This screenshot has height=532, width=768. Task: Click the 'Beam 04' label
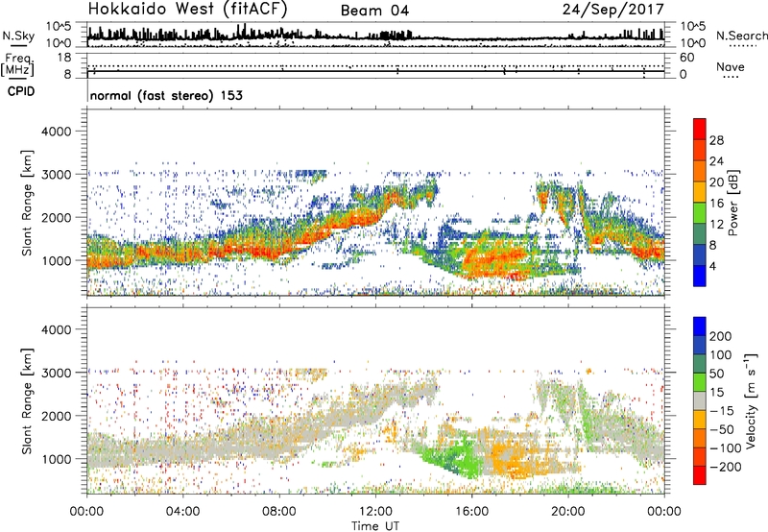tap(374, 11)
